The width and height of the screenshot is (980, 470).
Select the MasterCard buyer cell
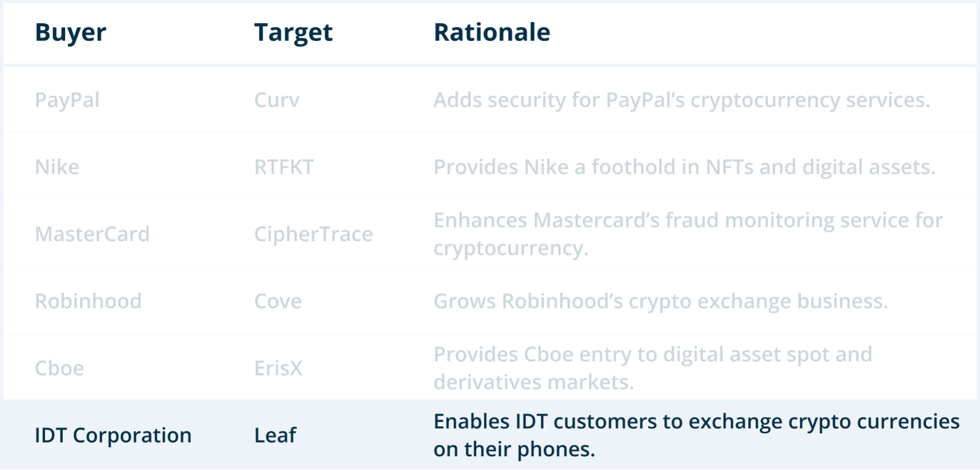click(92, 234)
